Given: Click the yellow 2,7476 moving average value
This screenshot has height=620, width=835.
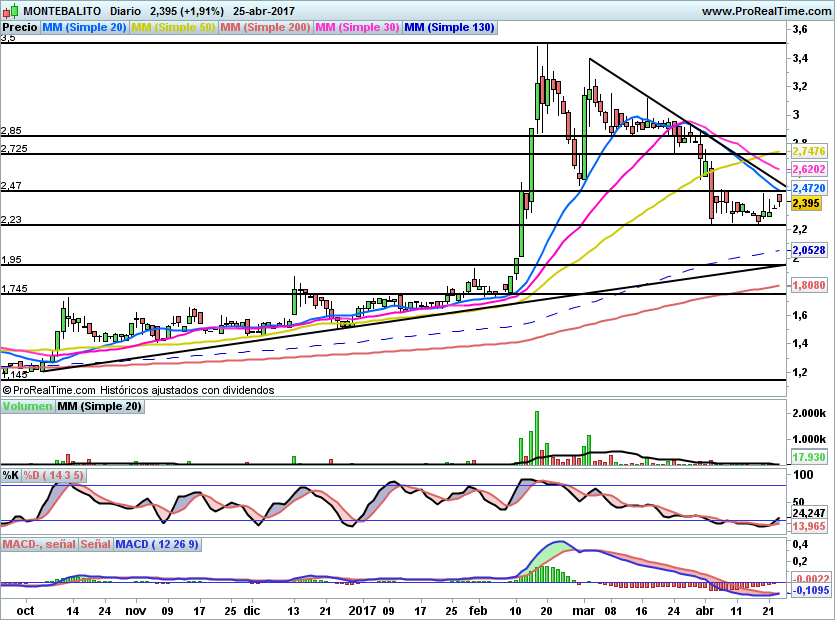Looking at the screenshot, I should pyautogui.click(x=807, y=151).
